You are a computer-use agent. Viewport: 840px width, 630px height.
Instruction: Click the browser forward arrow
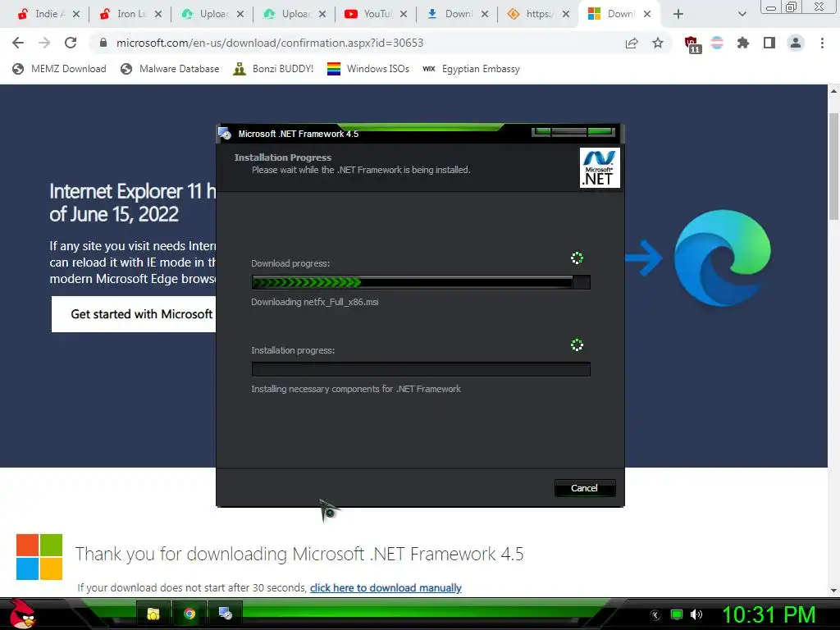(44, 43)
